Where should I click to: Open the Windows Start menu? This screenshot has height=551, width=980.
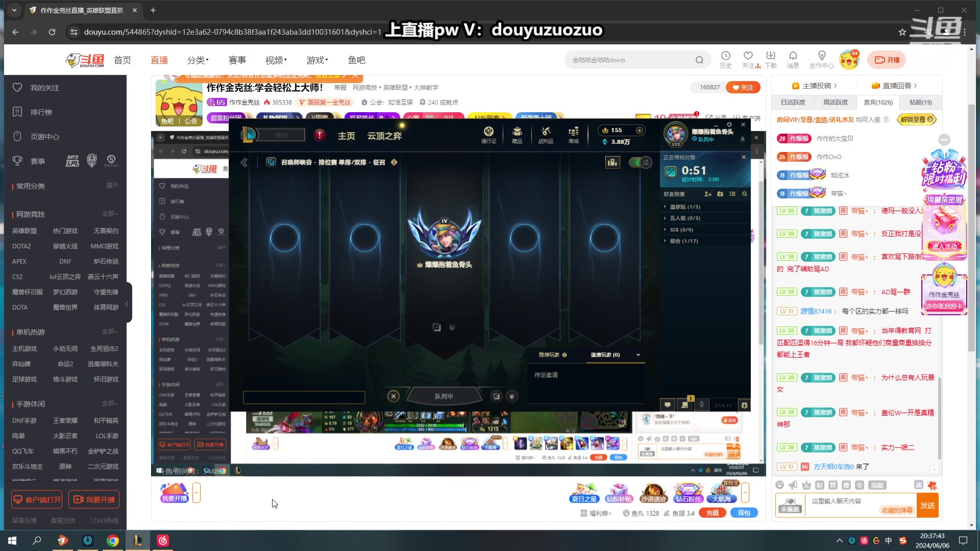pos(12,540)
